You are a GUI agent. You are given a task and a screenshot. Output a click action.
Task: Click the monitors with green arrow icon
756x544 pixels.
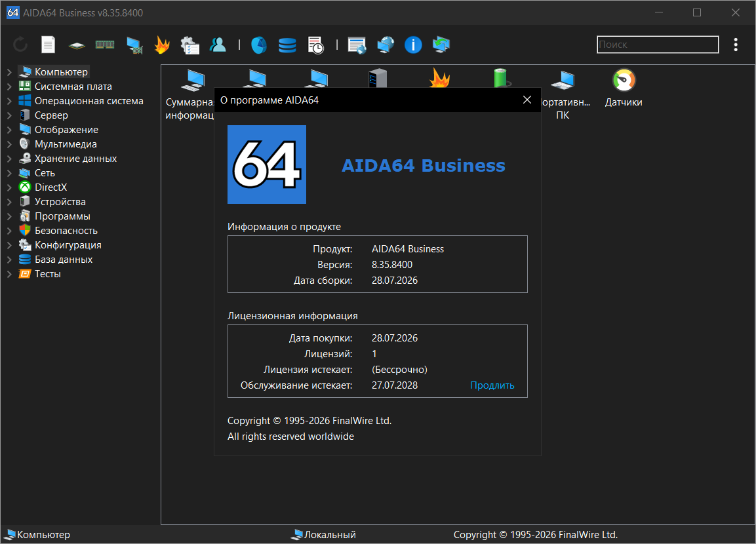pos(441,45)
